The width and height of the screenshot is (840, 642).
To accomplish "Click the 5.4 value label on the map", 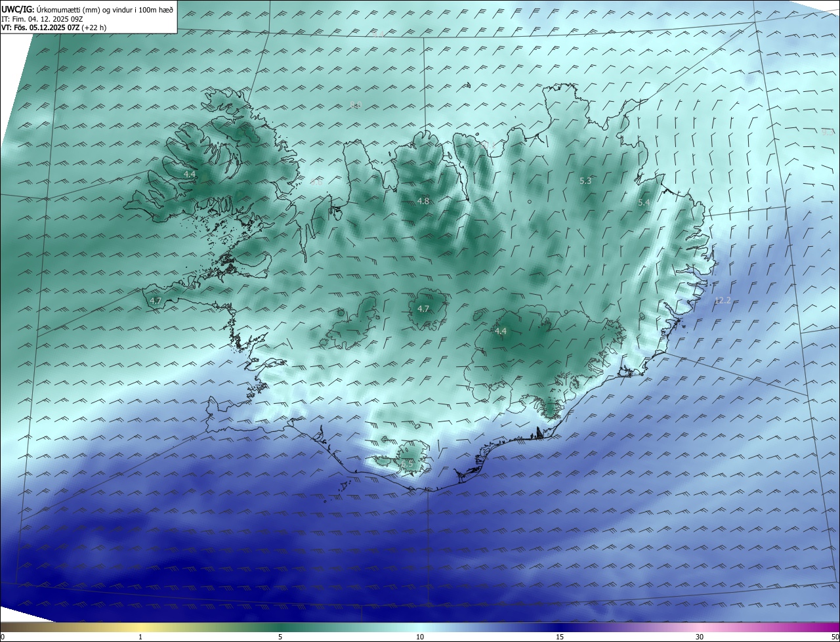I will point(644,203).
